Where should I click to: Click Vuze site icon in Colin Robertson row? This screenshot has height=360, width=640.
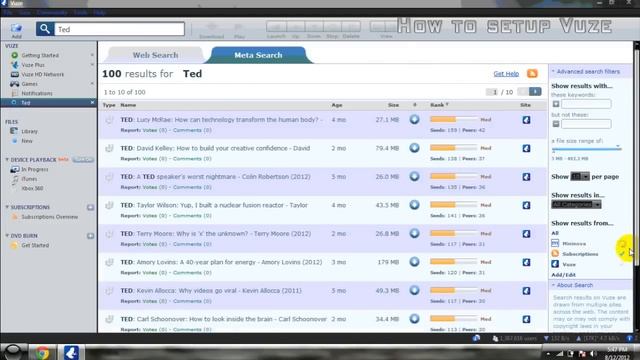(527, 177)
